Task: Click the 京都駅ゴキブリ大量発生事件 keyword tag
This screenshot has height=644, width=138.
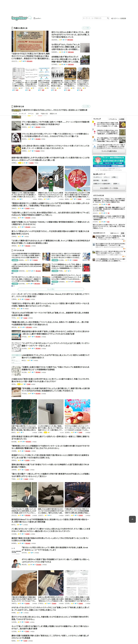Action: [x=102, y=184]
